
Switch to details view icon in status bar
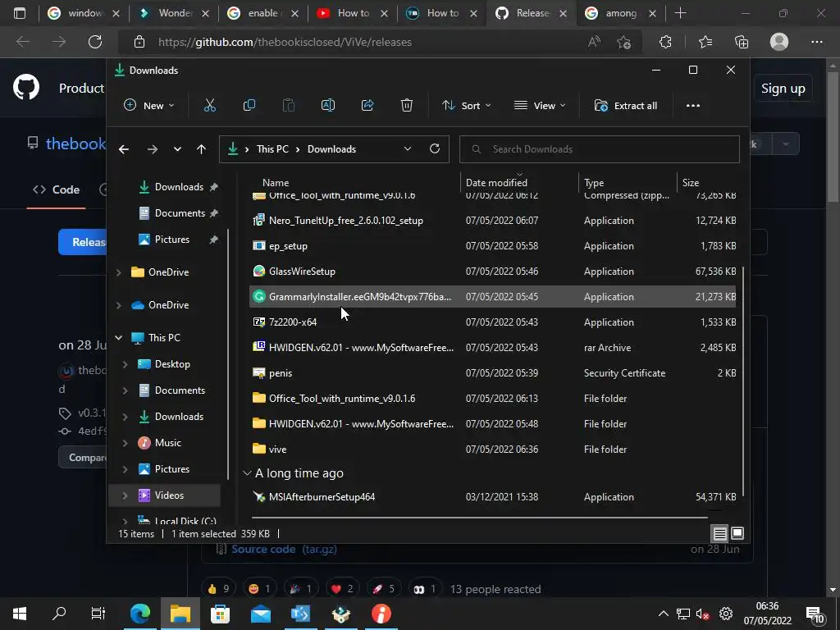719,533
